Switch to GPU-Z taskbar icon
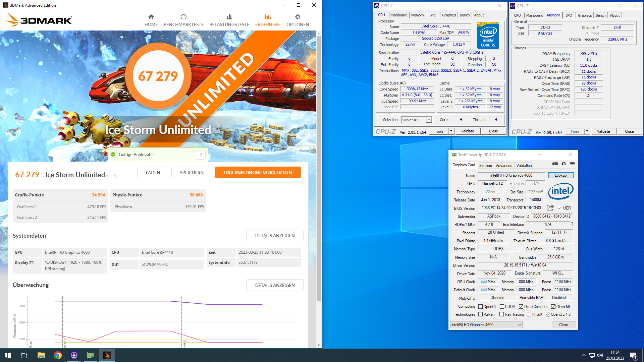Image resolution: width=644 pixels, height=362 pixels. point(91,355)
